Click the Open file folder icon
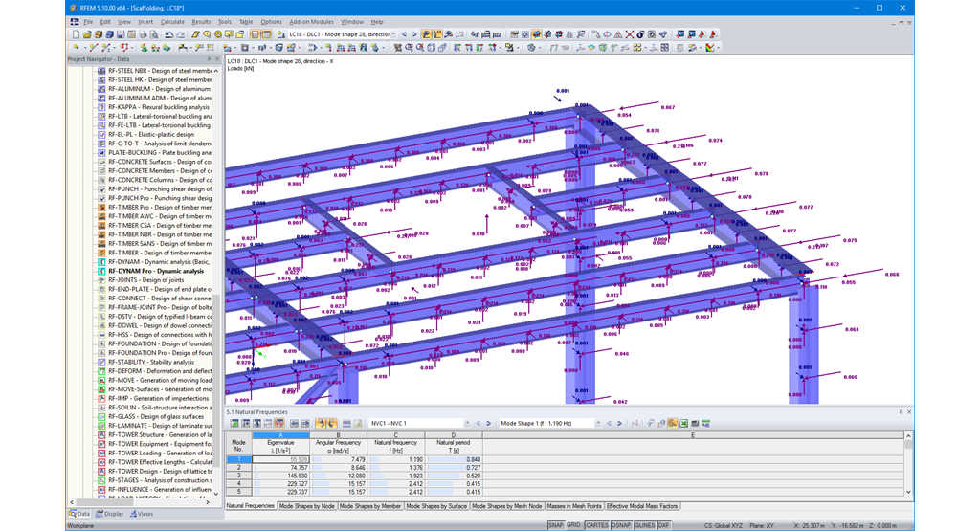This screenshot has width=980, height=531. pos(87,34)
